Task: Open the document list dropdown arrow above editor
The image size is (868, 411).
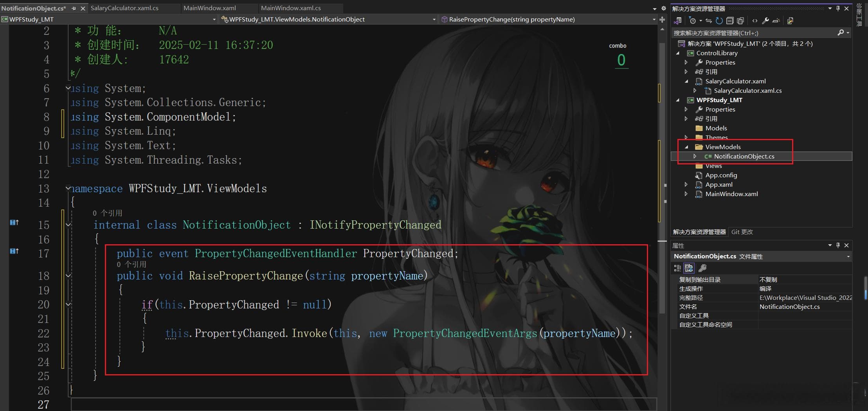Action: (655, 9)
